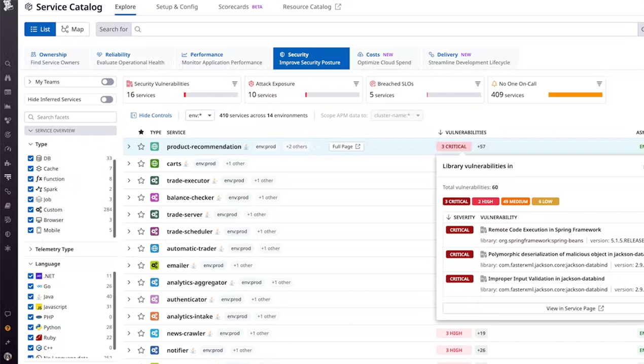
Task: Click View in Service Page link
Action: coord(575,308)
